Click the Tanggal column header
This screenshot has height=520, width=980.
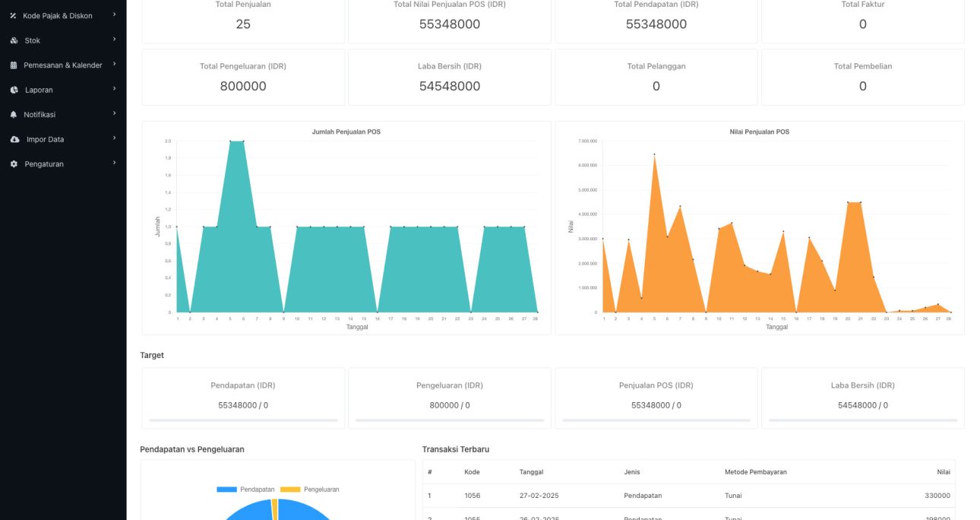pos(531,472)
